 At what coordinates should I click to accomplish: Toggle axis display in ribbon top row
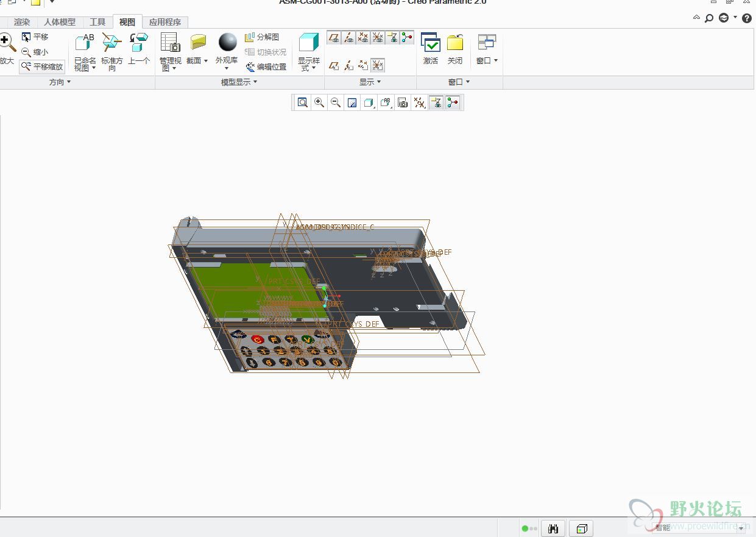click(348, 38)
